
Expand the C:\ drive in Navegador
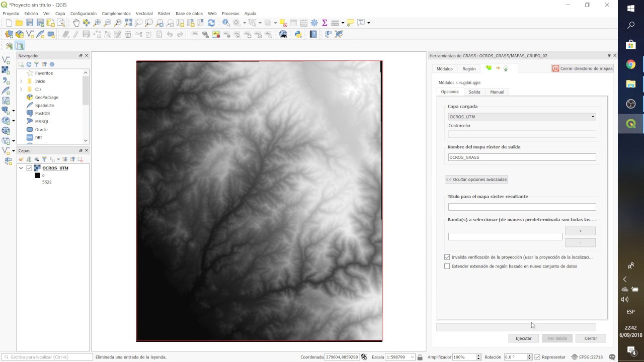21,89
